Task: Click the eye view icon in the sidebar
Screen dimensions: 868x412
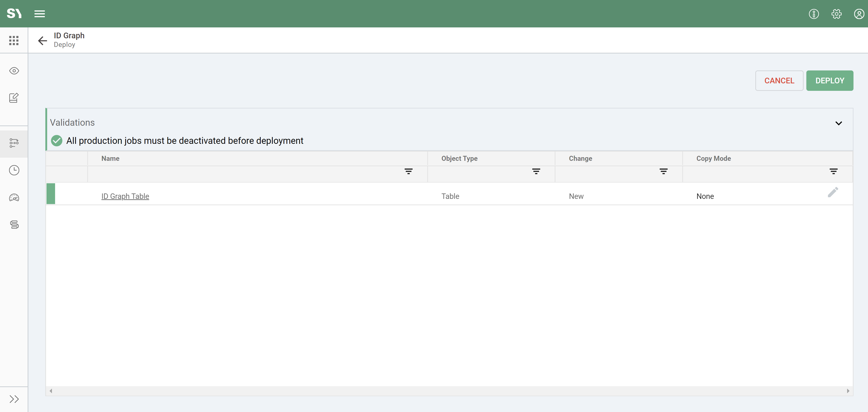Action: 14,71
